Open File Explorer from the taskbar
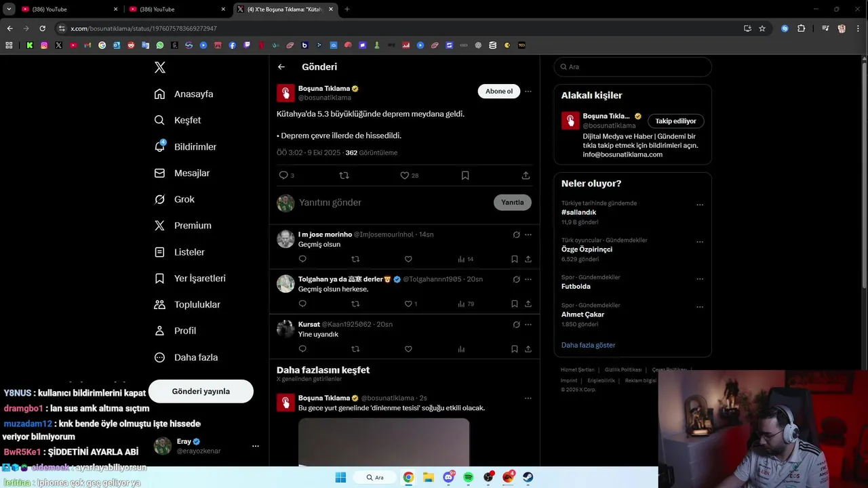 coord(429,477)
